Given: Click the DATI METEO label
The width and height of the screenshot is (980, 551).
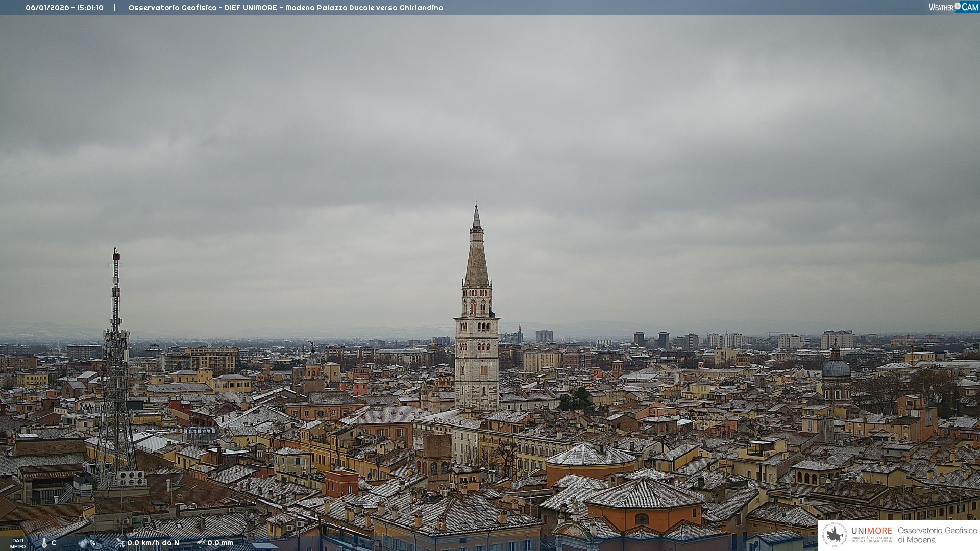Looking at the screenshot, I should [x=18, y=543].
